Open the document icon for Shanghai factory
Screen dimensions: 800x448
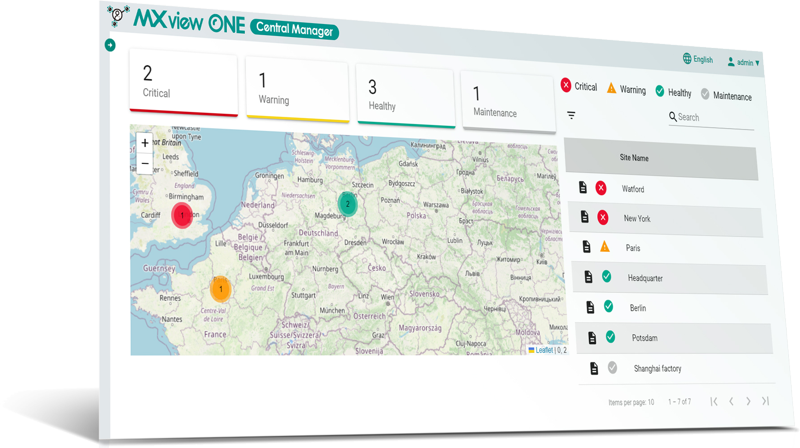594,368
